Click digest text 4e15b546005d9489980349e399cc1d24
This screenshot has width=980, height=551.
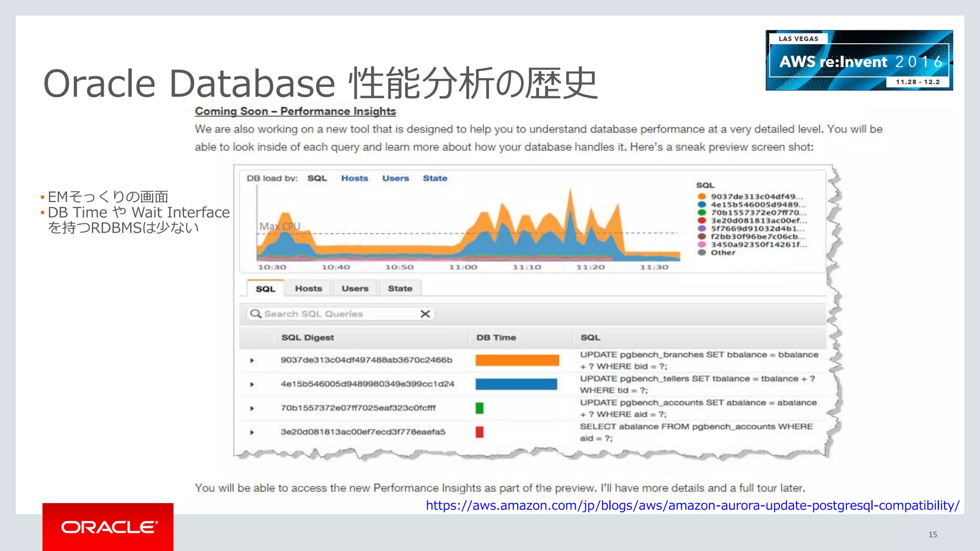click(367, 384)
